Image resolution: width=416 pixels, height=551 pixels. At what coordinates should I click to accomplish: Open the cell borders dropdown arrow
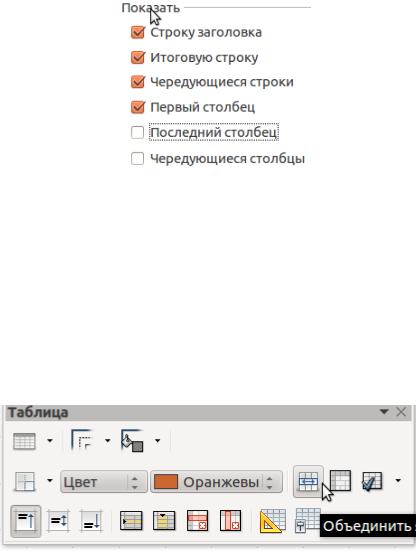(50, 481)
